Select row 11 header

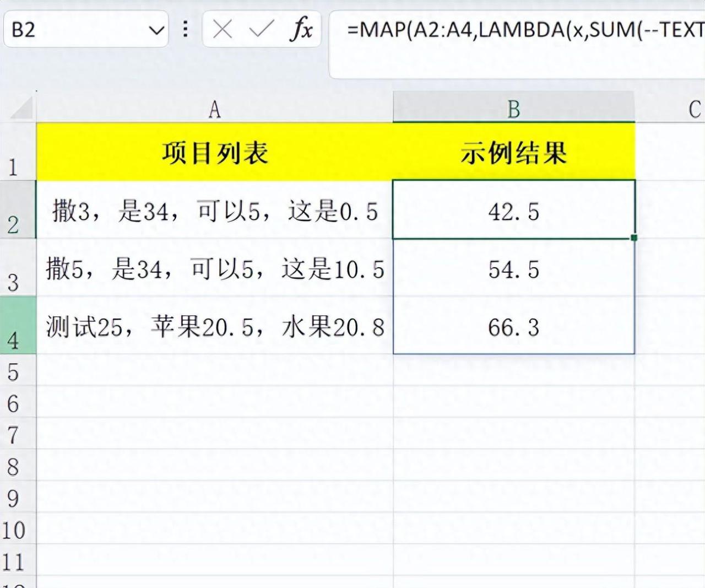(x=18, y=560)
